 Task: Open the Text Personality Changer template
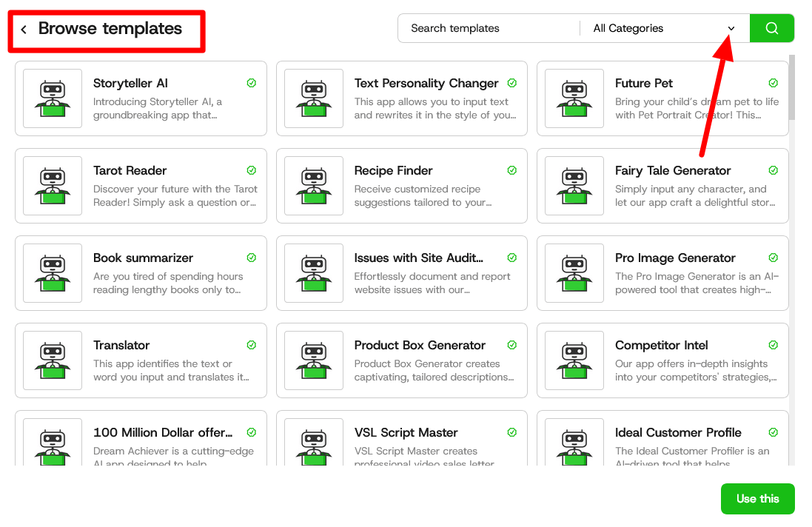click(401, 98)
